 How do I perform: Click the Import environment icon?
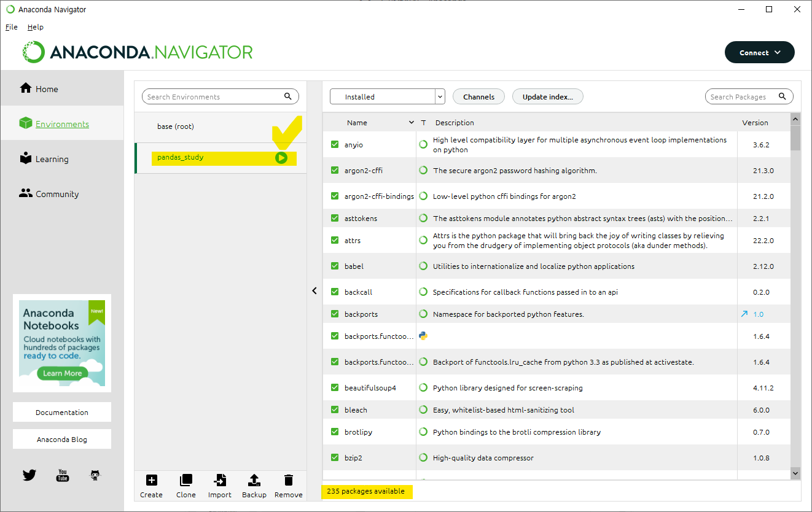[219, 480]
